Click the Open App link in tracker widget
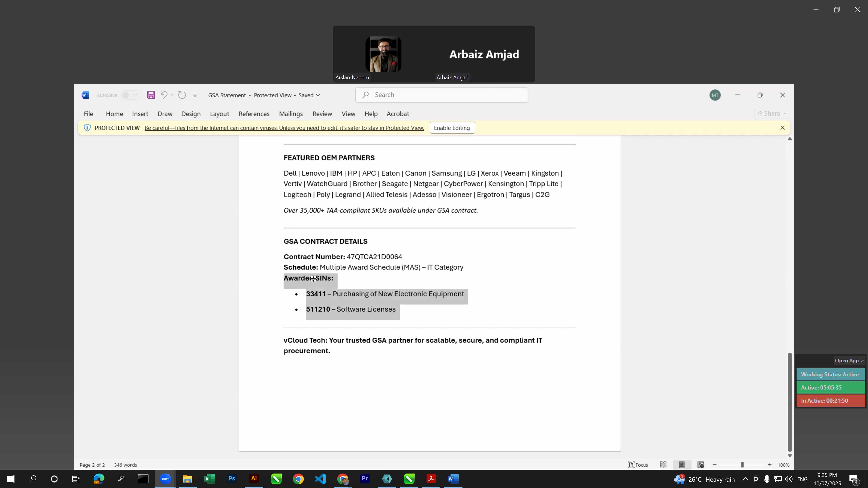868x488 pixels. (849, 360)
